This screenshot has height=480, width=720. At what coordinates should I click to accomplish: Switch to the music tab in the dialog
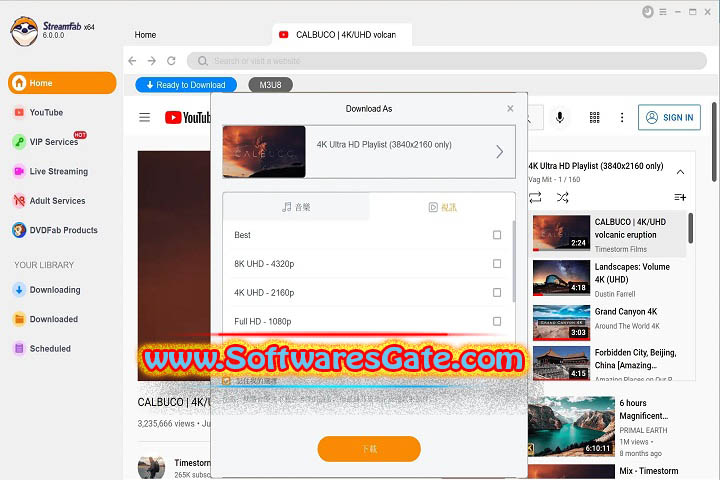tap(296, 207)
